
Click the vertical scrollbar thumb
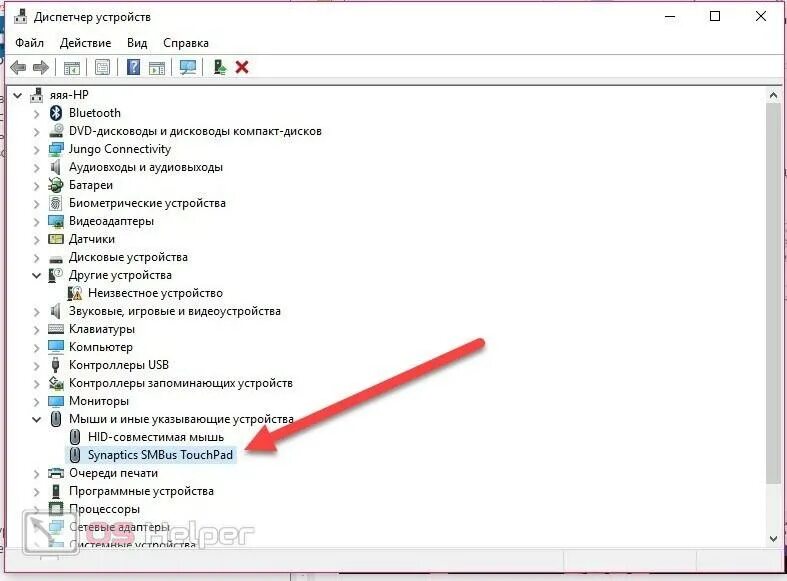tap(773, 294)
